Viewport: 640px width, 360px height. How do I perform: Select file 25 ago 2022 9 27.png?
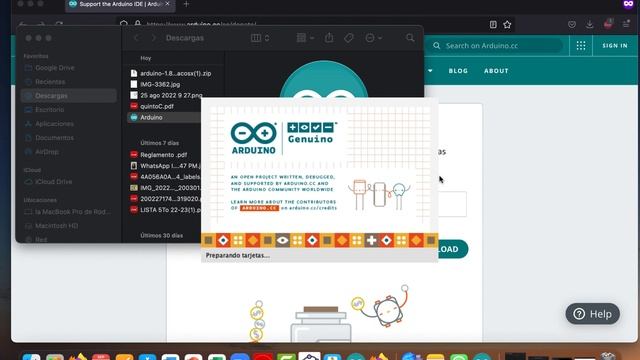pyautogui.click(x=165, y=95)
